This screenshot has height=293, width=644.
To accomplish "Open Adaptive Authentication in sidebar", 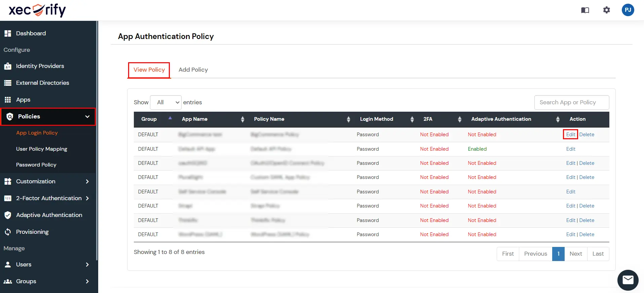I will 49,215.
